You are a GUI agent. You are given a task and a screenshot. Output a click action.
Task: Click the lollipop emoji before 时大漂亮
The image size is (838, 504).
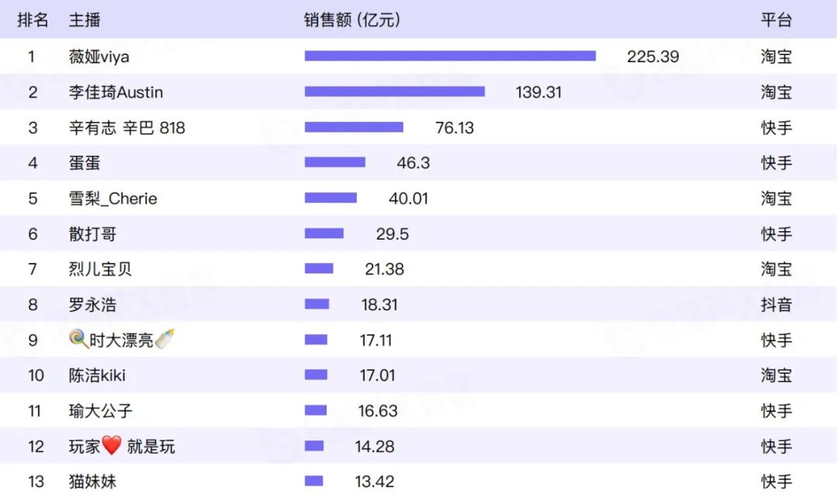(78, 340)
